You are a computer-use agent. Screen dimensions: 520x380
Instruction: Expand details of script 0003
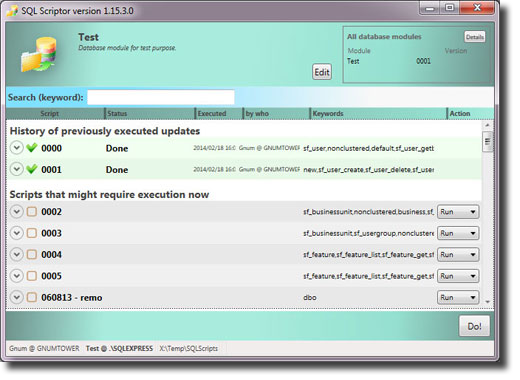click(16, 233)
